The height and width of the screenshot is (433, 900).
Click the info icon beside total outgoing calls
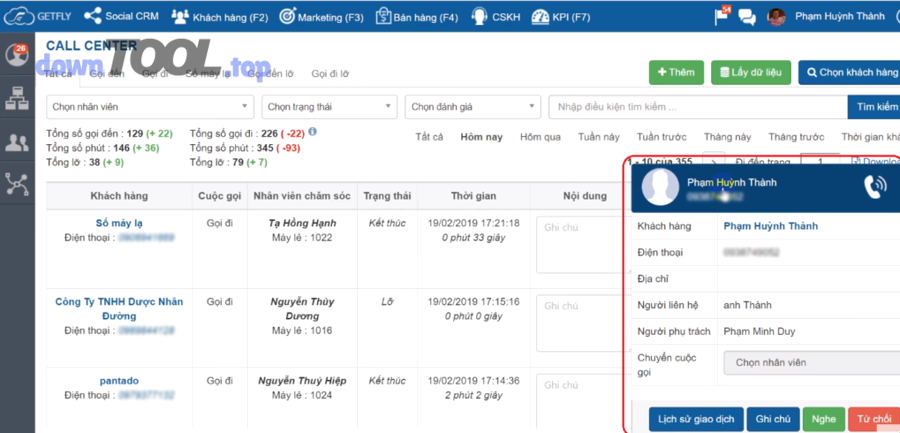coord(313,132)
